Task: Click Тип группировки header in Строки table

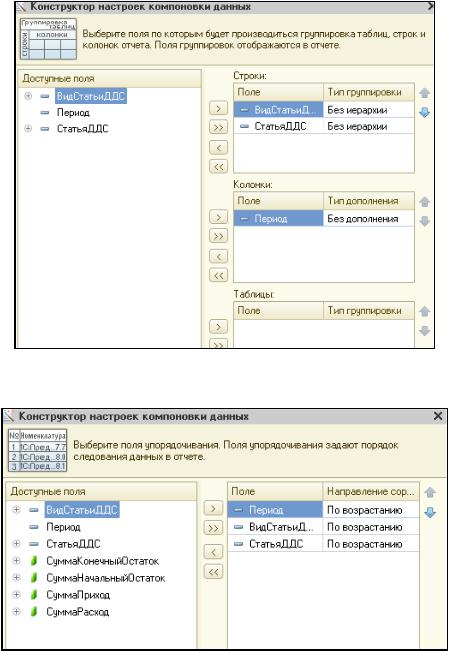Action: [x=369, y=92]
